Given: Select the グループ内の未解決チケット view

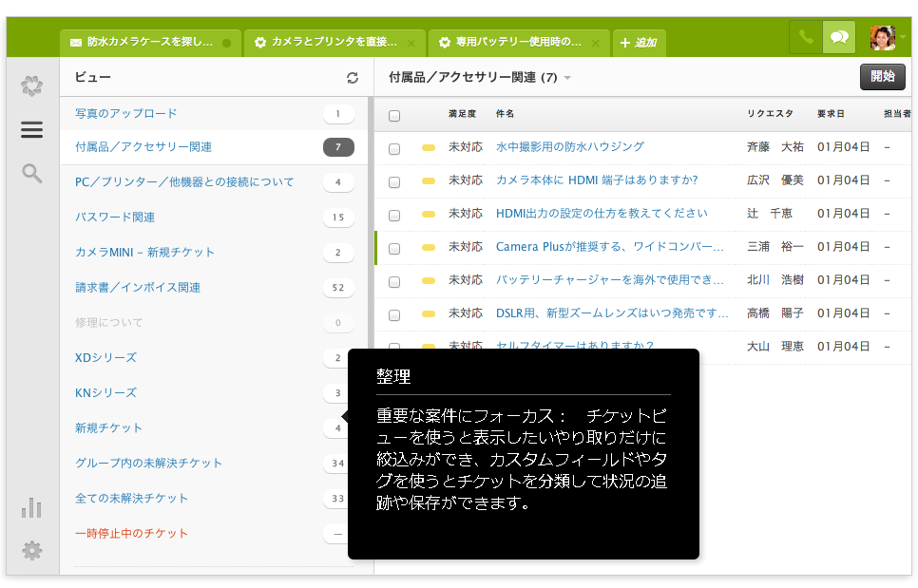Looking at the screenshot, I should (x=148, y=463).
